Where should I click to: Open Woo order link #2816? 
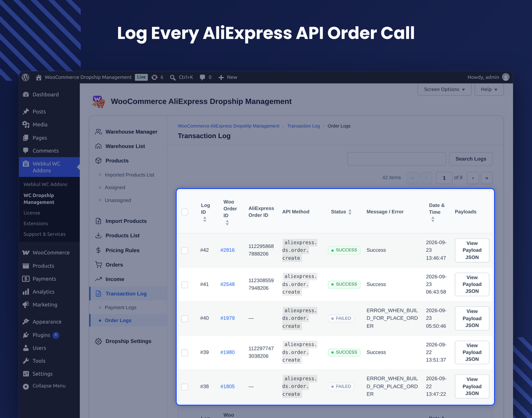[228, 250]
